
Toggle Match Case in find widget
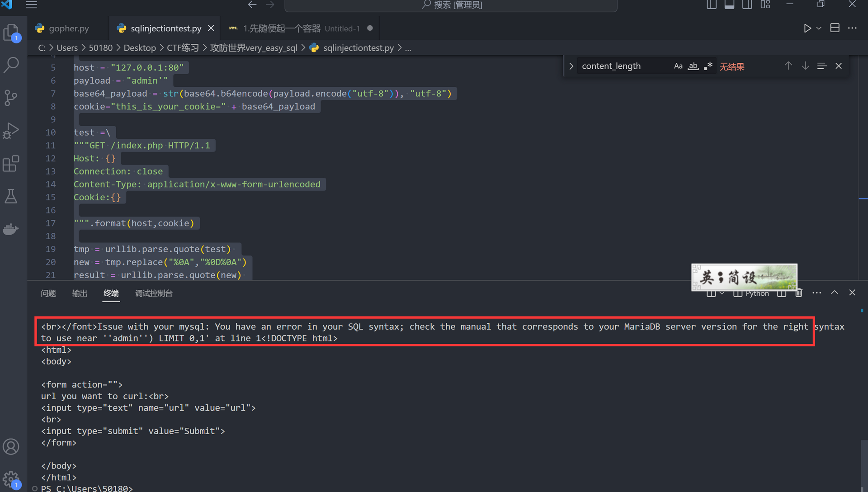click(678, 66)
